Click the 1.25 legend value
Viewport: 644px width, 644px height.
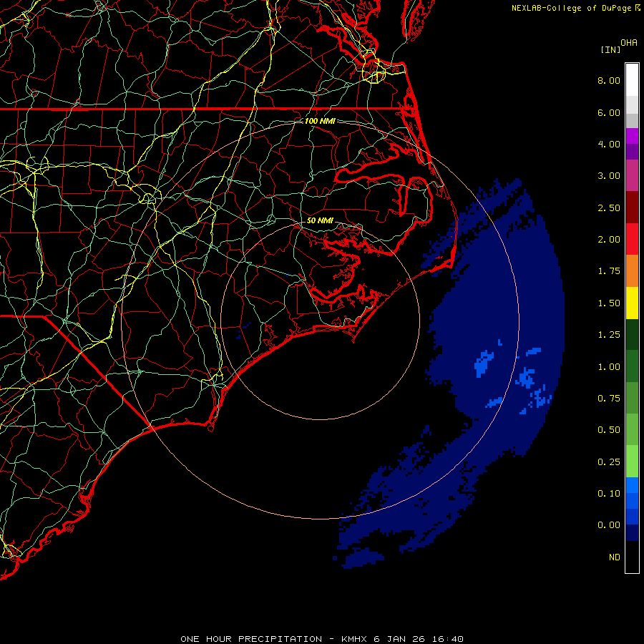tap(609, 335)
